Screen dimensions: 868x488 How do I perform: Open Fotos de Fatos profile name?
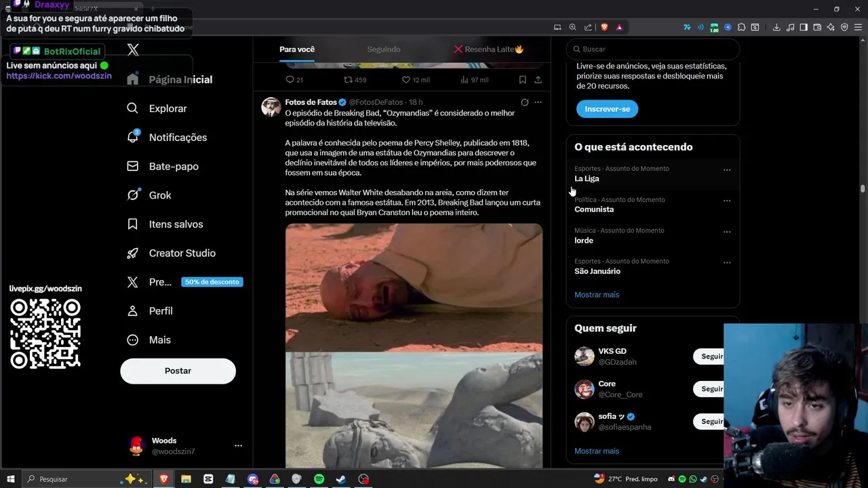[x=311, y=102]
